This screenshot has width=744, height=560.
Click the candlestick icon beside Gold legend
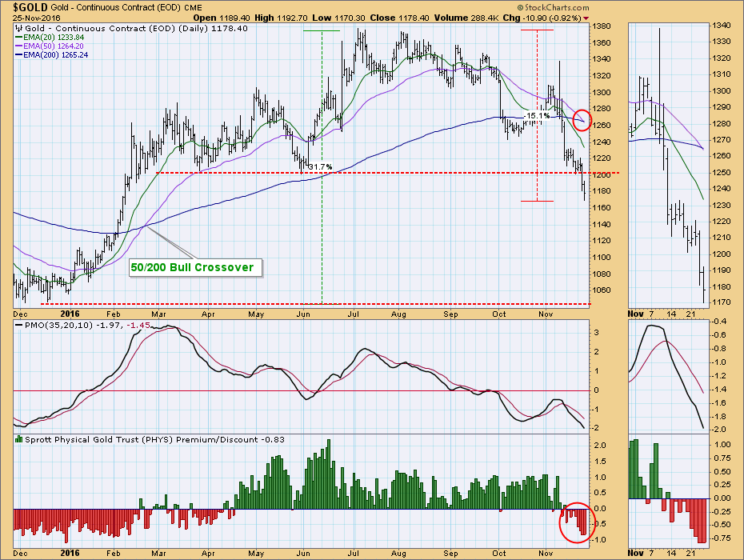(x=19, y=29)
